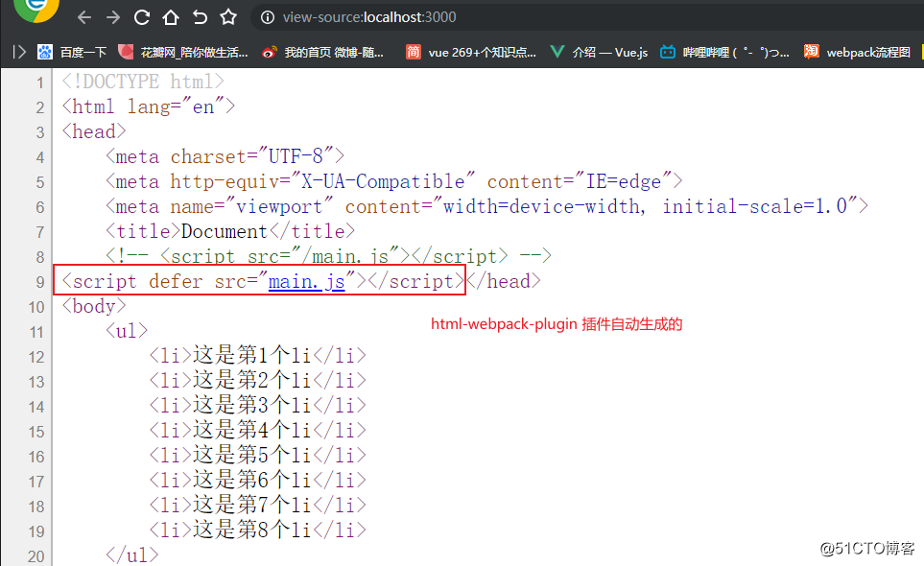Viewport: 924px width, 566px height.
Task: Click the <!DOCTYPE html> text on line 1
Action: pos(143,82)
